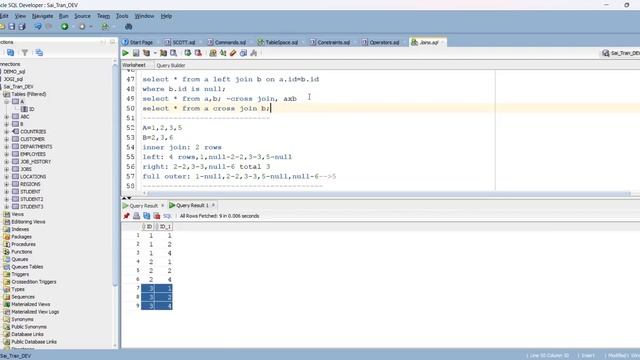
Task: Click the To Upper/Lower case icon
Action: 223,53
